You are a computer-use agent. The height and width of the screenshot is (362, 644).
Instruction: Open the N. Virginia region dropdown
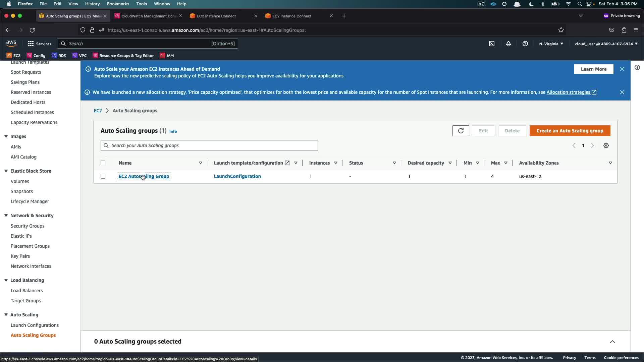coord(551,44)
